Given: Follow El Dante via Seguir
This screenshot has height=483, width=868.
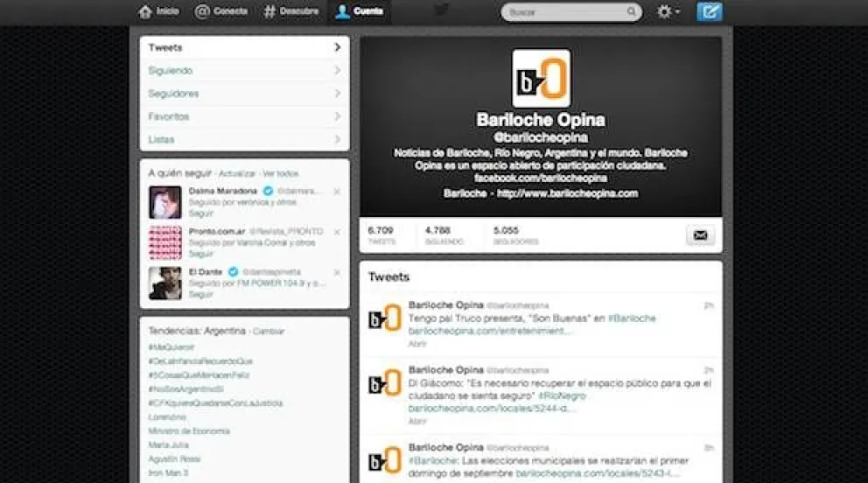Looking at the screenshot, I should (201, 294).
